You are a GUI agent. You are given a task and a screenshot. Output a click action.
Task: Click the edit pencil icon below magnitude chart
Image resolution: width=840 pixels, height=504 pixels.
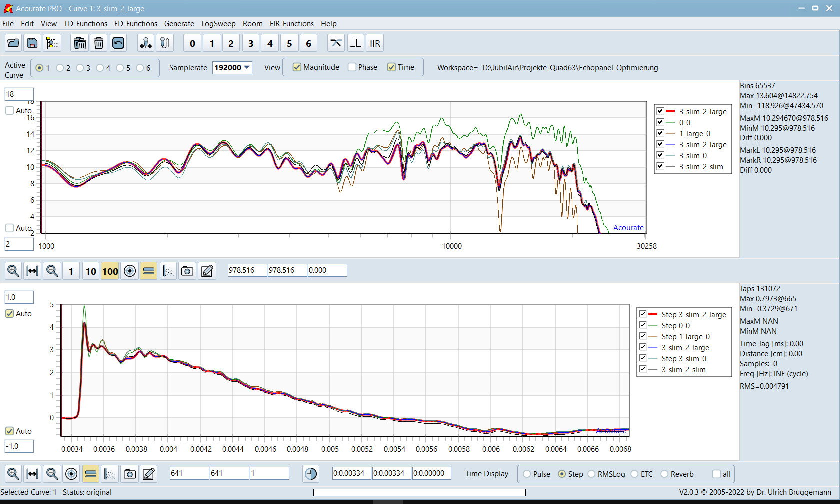(207, 271)
